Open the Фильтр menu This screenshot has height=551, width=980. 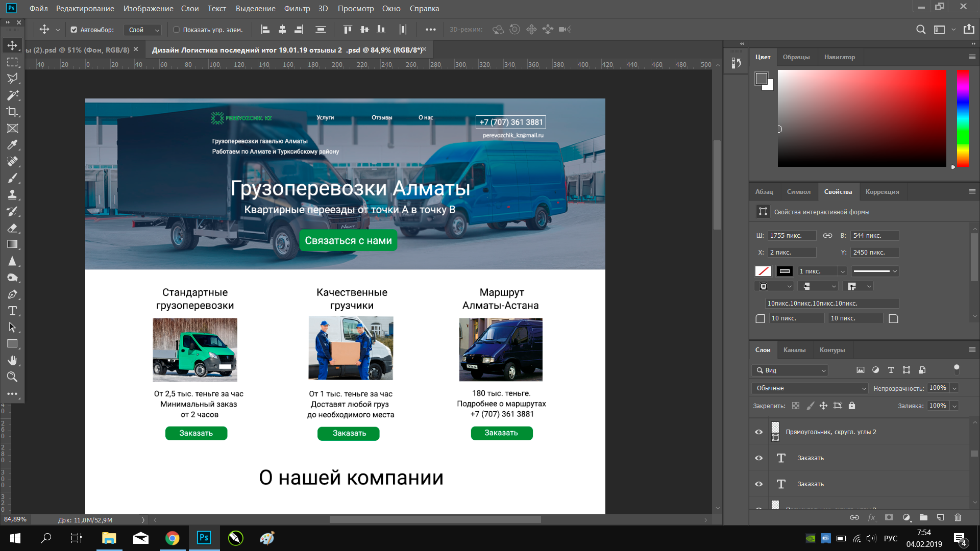pyautogui.click(x=297, y=9)
